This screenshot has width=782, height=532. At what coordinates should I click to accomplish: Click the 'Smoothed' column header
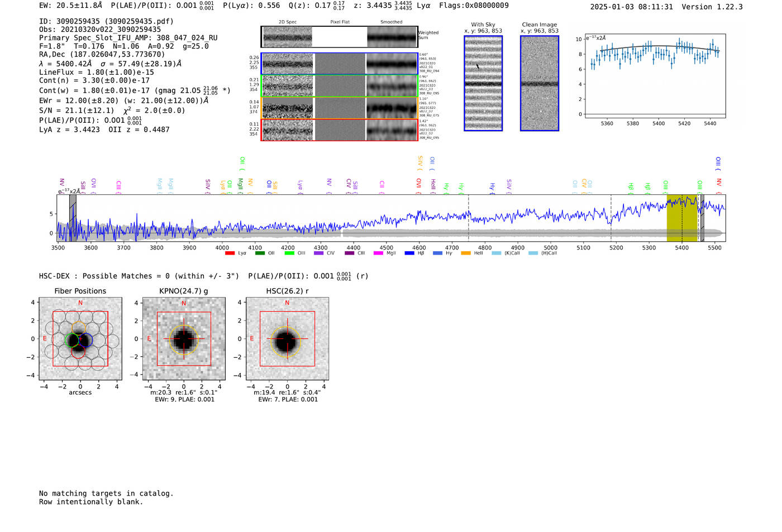coord(391,22)
